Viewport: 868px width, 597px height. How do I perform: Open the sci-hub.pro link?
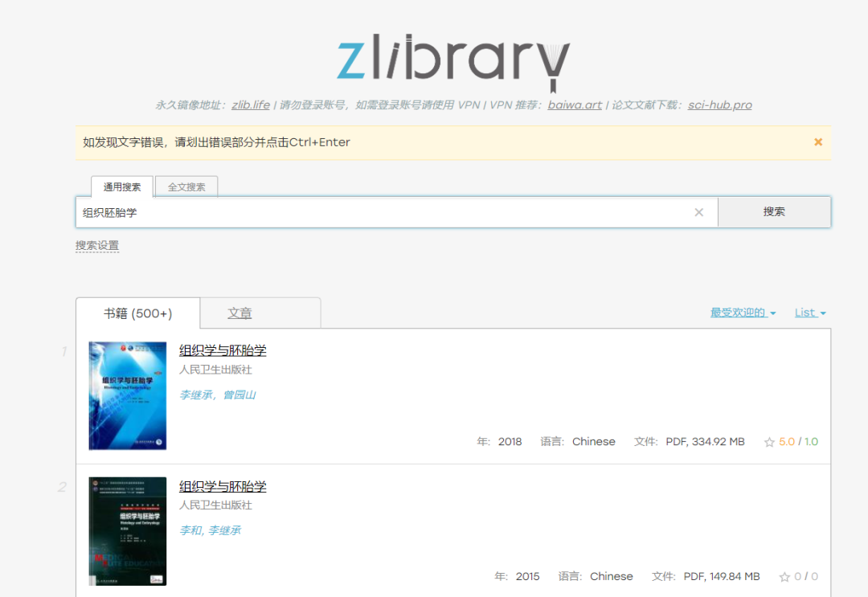(719, 105)
